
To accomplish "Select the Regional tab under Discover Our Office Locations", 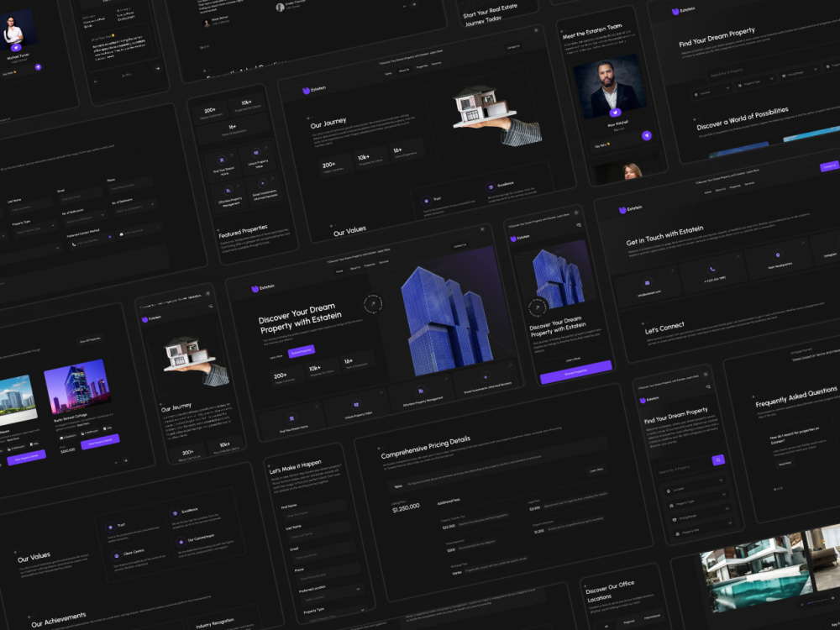I will pos(628,622).
